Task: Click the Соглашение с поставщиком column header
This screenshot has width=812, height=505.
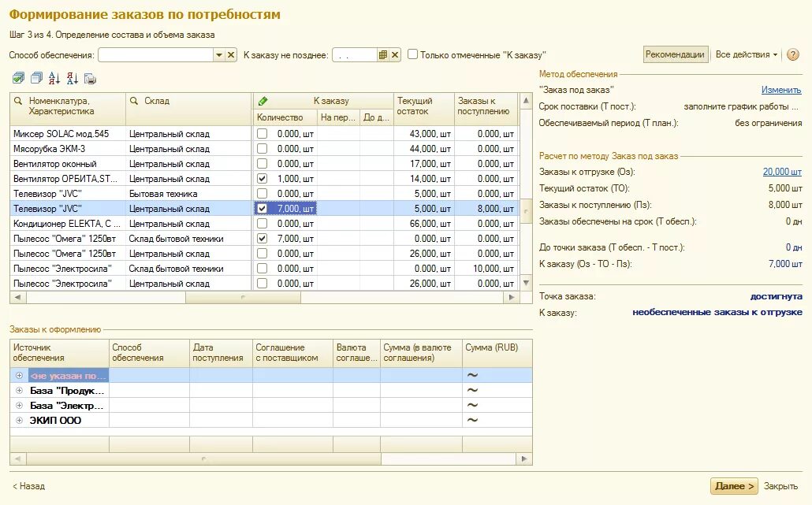Action: pyautogui.click(x=292, y=352)
